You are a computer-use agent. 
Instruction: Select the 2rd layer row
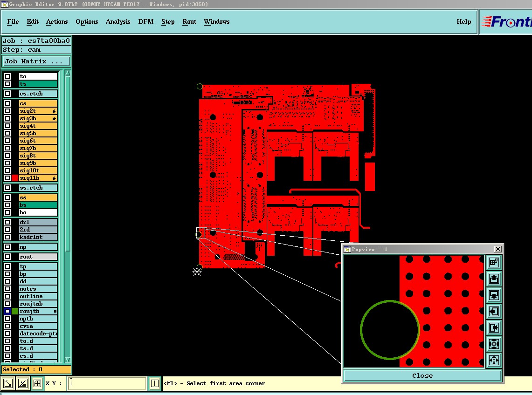pyautogui.click(x=38, y=230)
